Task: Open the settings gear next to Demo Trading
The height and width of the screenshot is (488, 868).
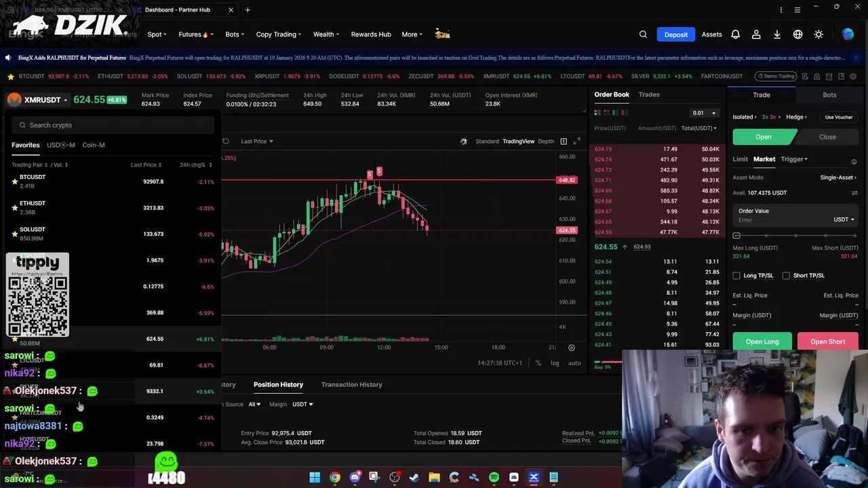Action: [853, 76]
